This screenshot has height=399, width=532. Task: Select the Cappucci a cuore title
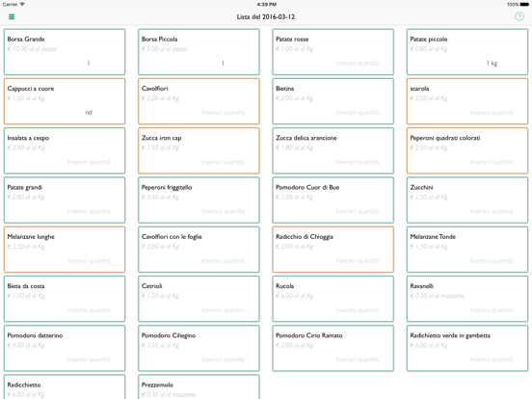(x=31, y=89)
